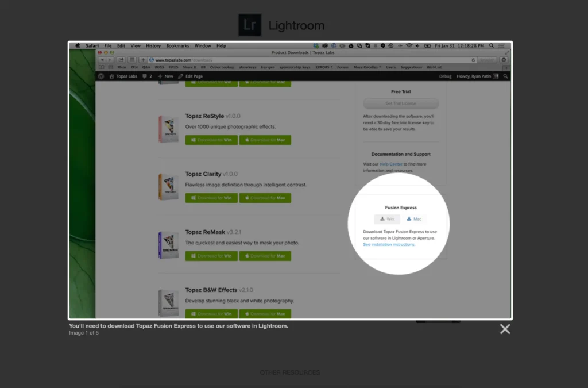Open the Apple menu in the menu bar

click(78, 46)
